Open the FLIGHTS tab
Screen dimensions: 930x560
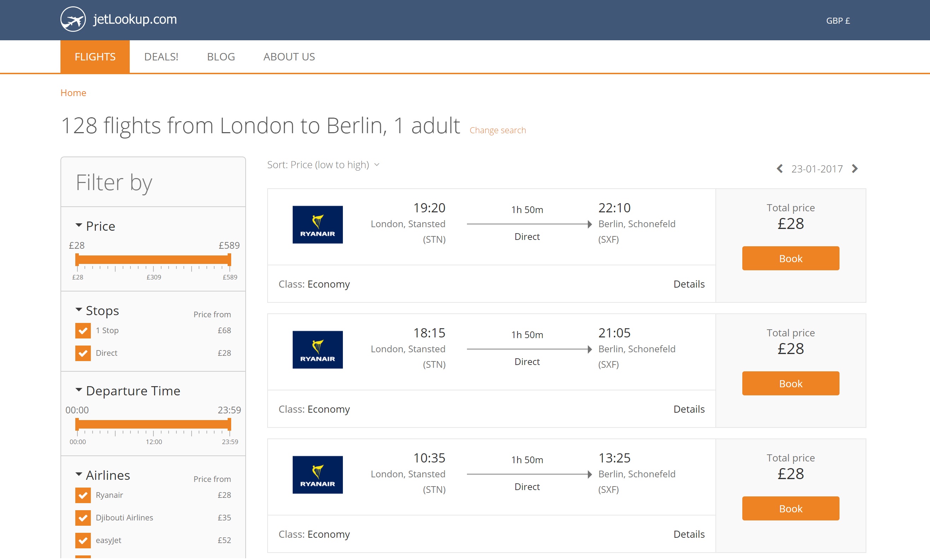pyautogui.click(x=95, y=57)
